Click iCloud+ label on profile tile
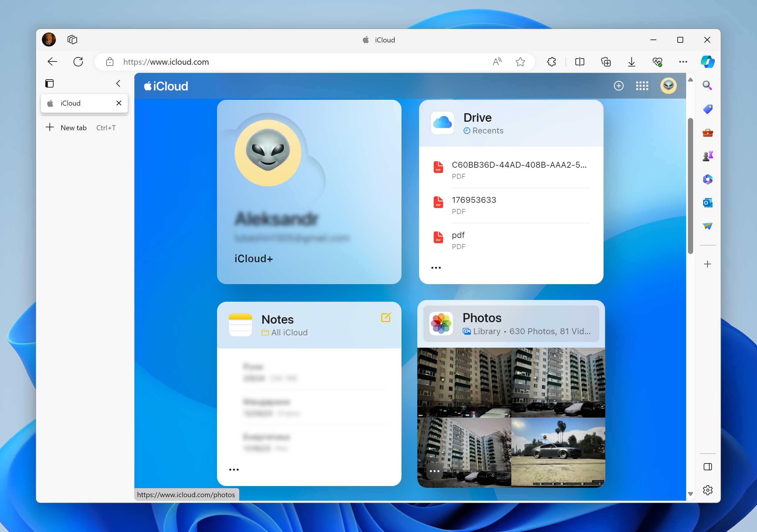Image resolution: width=757 pixels, height=532 pixels. point(254,259)
